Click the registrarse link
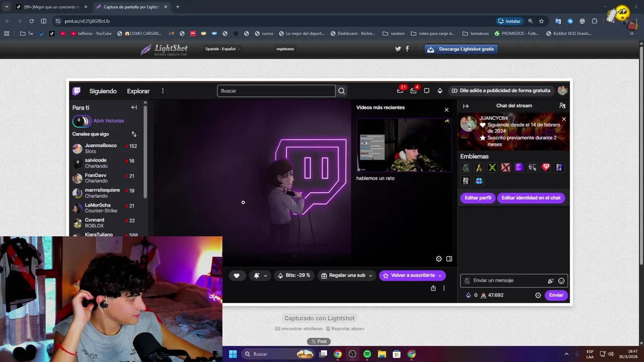Viewport: 644px width, 362px height. click(285, 49)
